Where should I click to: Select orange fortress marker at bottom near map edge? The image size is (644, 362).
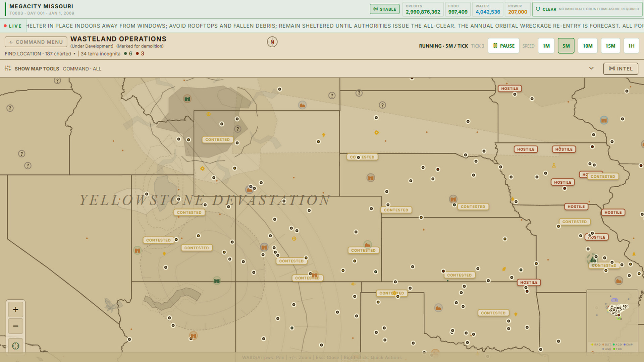click(x=193, y=336)
